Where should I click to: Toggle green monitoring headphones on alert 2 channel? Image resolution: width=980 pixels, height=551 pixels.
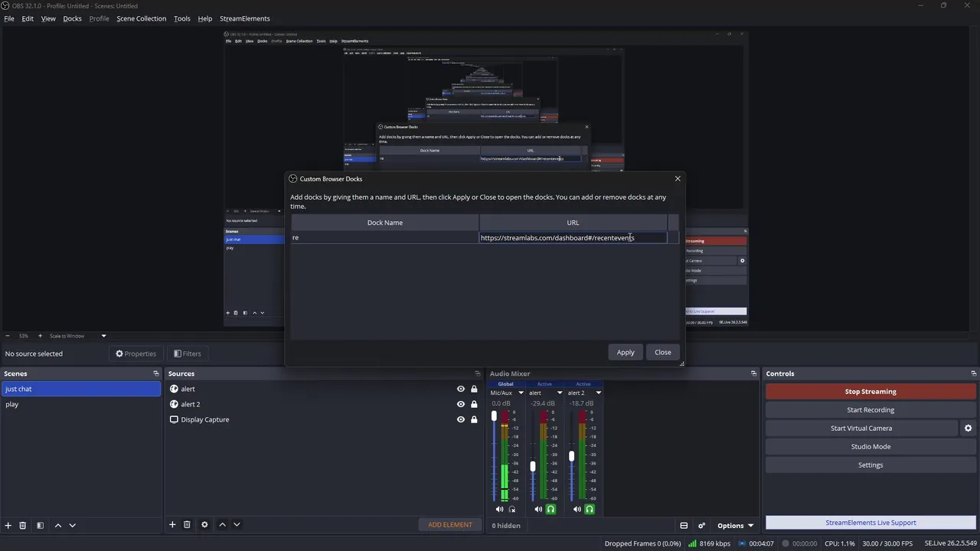click(x=590, y=509)
